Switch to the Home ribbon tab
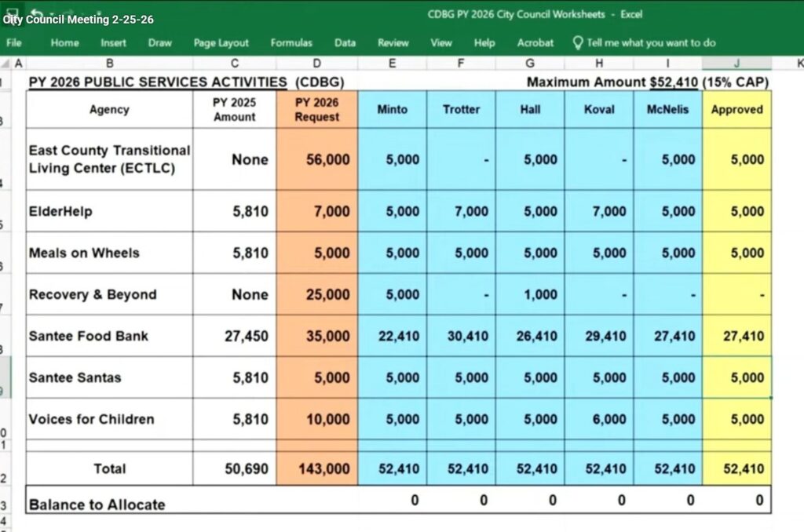This screenshot has height=532, width=804. click(64, 43)
